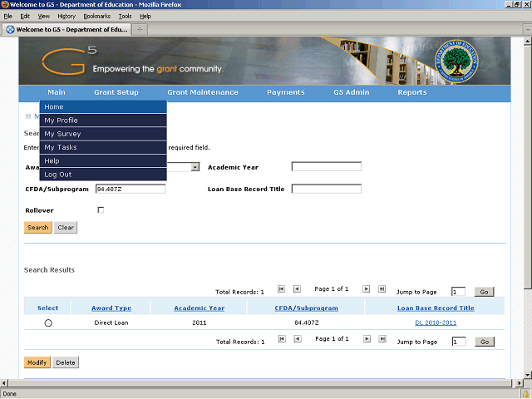This screenshot has width=532, height=399.
Task: Open the DL 2010-2011 record link
Action: [436, 323]
